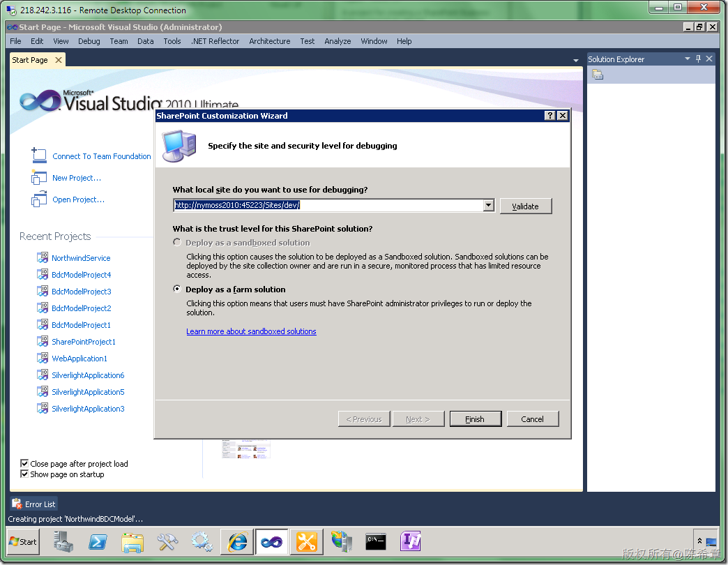This screenshot has width=728, height=565.
Task: Pin the Solution Explorer panel
Action: [698, 59]
